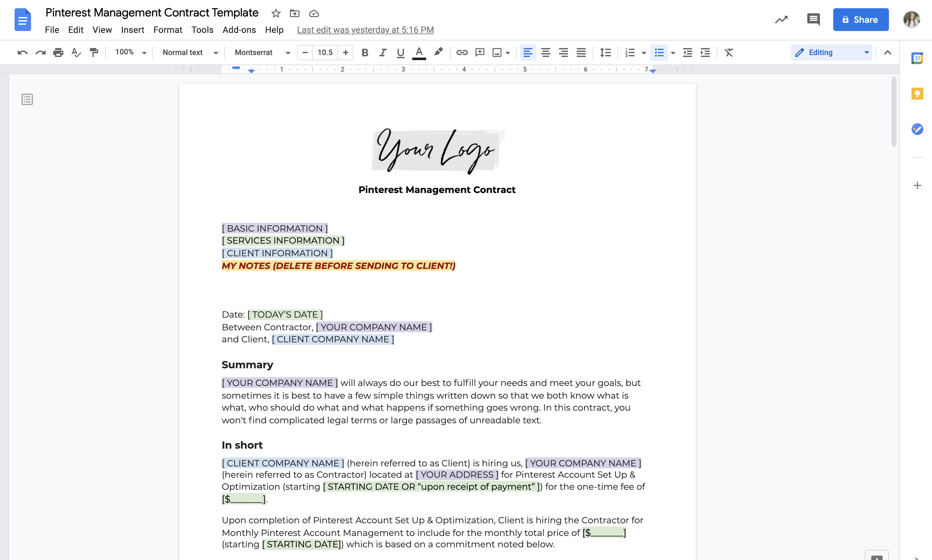The width and height of the screenshot is (932, 560).
Task: Click the blue Share button
Action: tap(861, 20)
